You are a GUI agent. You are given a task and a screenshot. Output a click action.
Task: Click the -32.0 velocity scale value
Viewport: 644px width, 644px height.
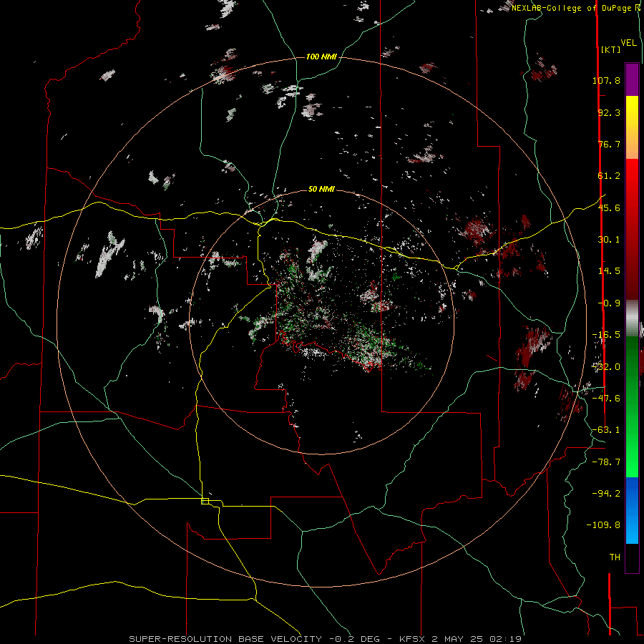tap(606, 367)
